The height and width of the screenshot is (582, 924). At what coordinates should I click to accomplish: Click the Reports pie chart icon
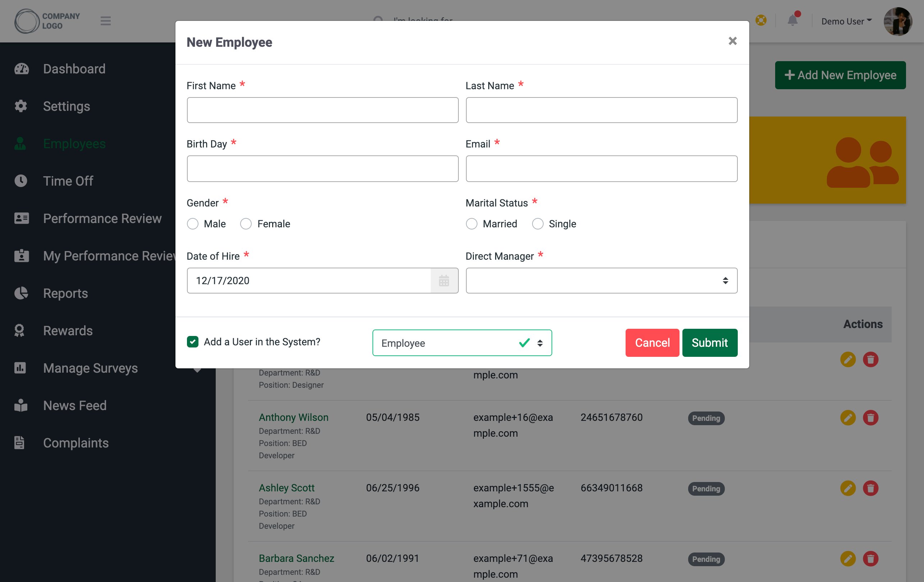point(21,293)
